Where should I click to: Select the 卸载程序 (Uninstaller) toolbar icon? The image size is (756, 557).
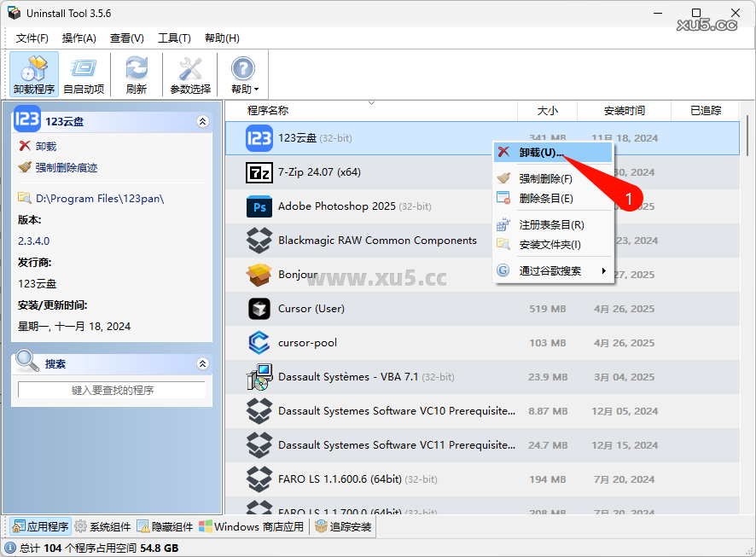pos(33,73)
